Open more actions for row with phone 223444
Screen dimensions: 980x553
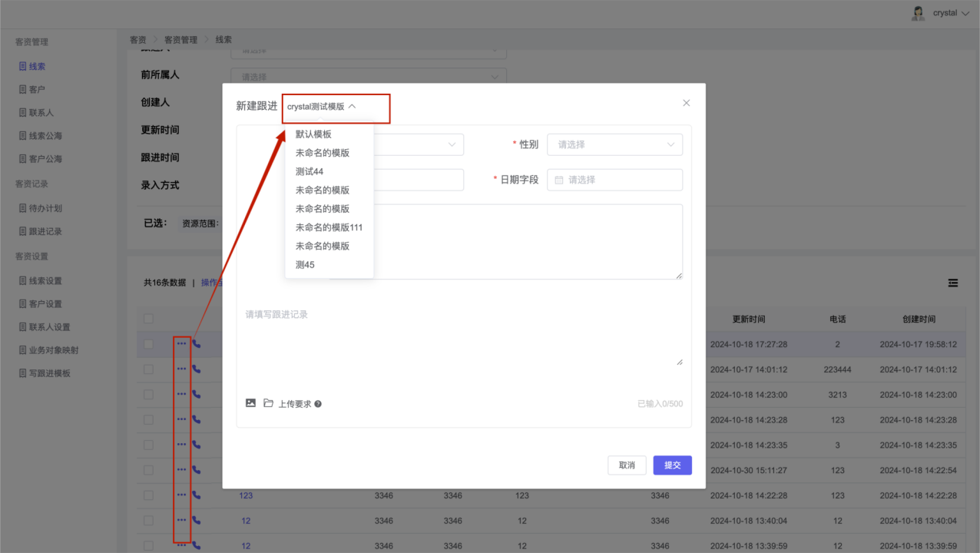click(x=181, y=369)
